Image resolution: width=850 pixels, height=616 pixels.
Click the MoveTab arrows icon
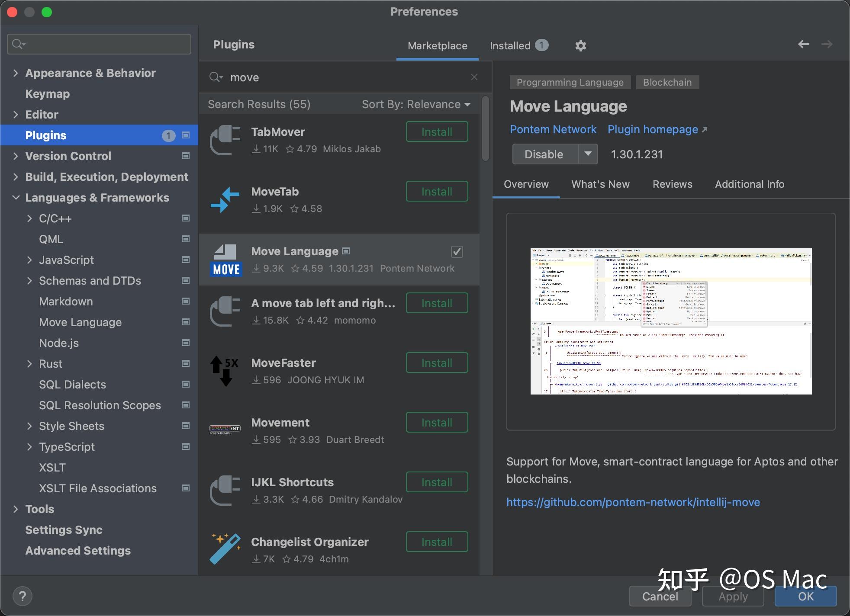pos(225,199)
